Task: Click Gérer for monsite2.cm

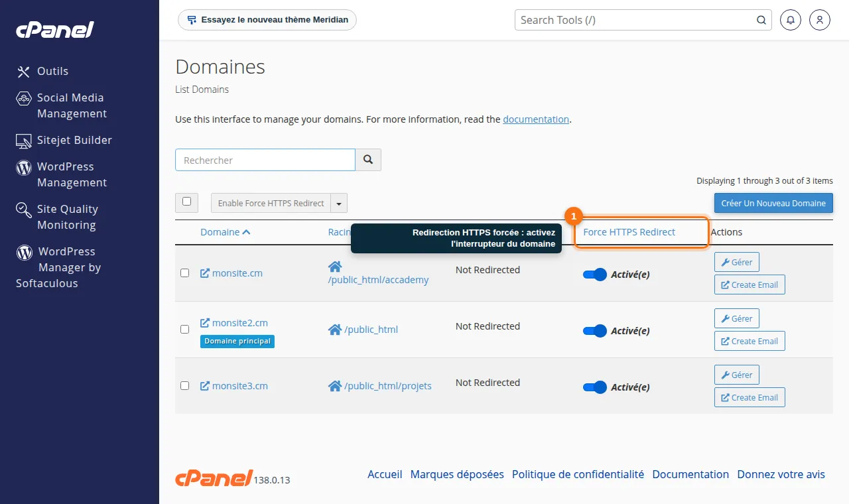Action: (x=736, y=318)
